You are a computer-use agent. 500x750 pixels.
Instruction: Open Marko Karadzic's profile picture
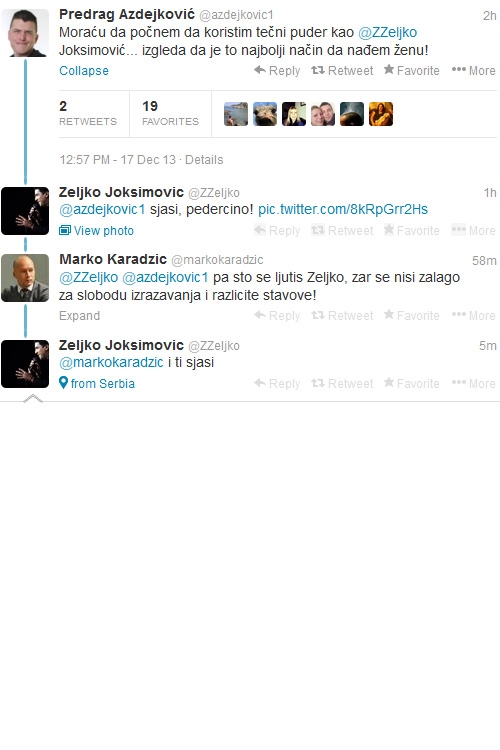pos(25,278)
